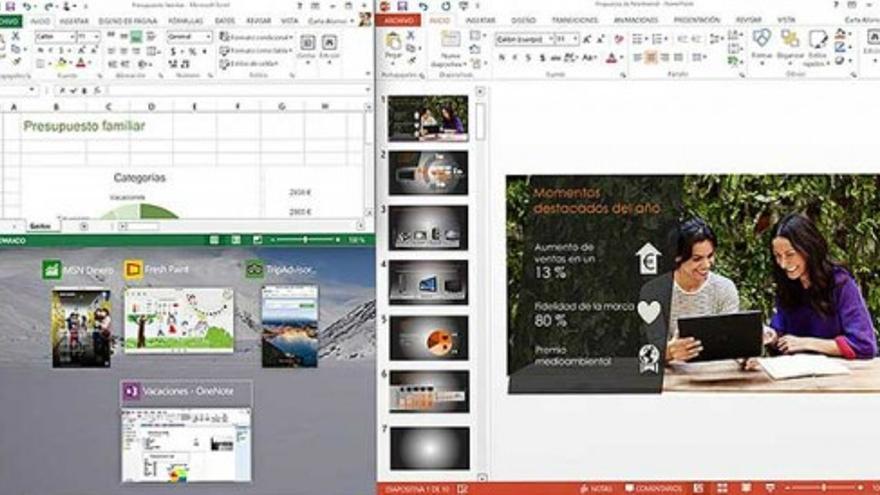Click the Fresh Paint app icon
The image size is (880, 495).
click(x=133, y=270)
